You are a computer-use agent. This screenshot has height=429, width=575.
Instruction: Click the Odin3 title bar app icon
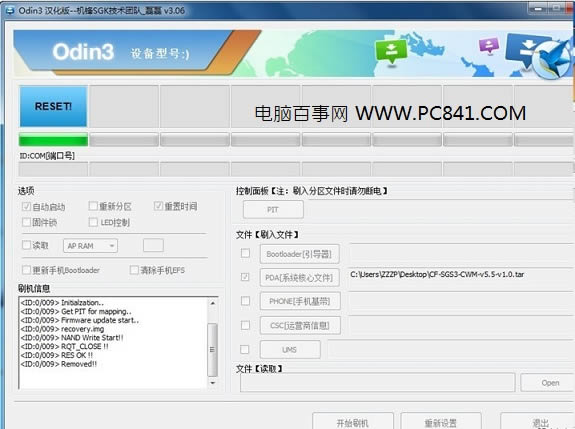10,10
